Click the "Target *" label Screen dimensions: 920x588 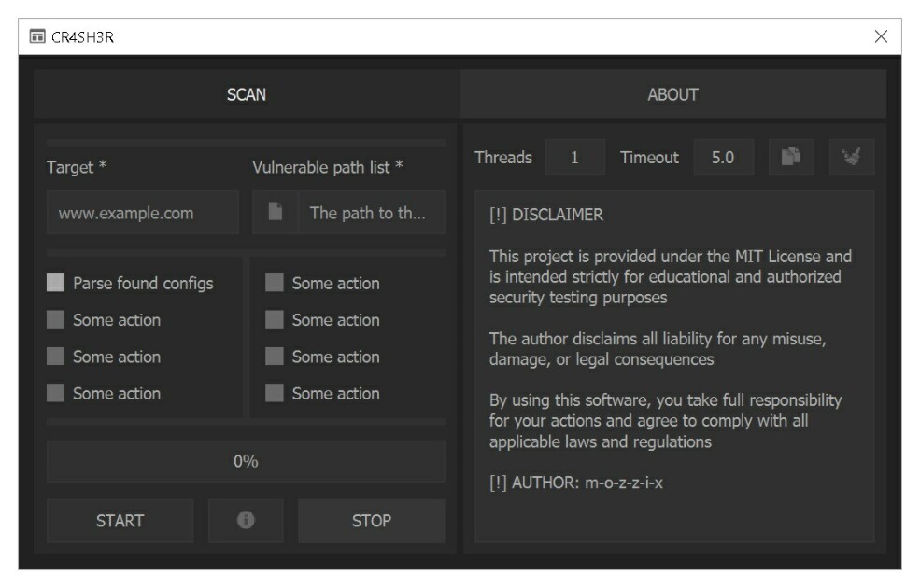tap(77, 167)
